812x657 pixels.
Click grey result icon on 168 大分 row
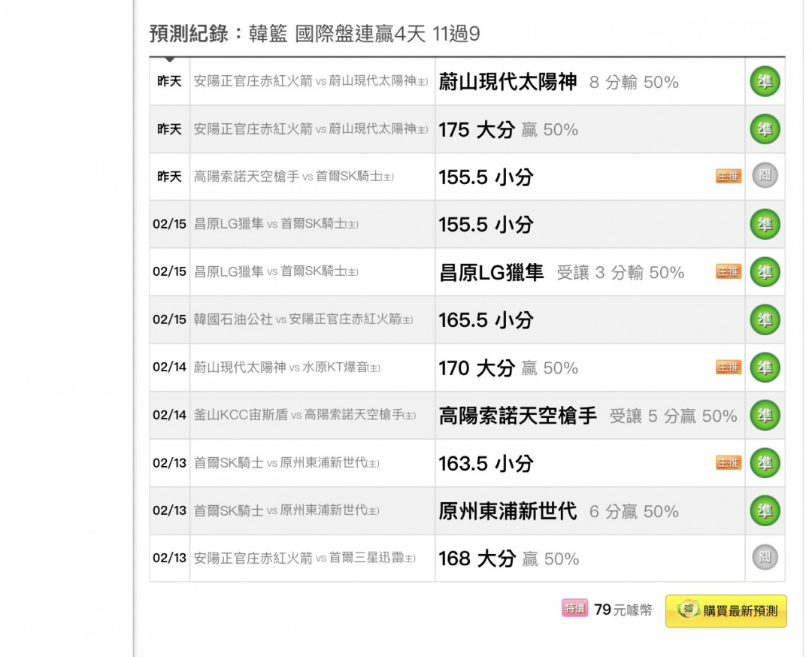(x=765, y=558)
